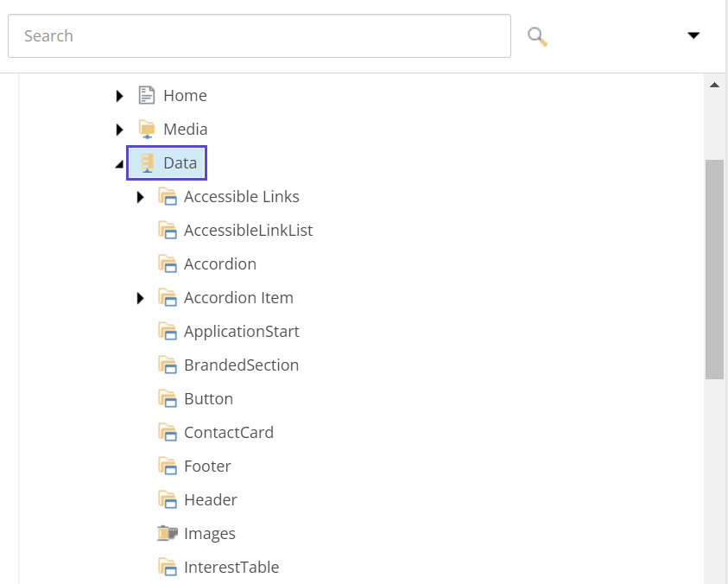The height and width of the screenshot is (584, 728).
Task: Click the Accessible Links folder icon
Action: [168, 196]
